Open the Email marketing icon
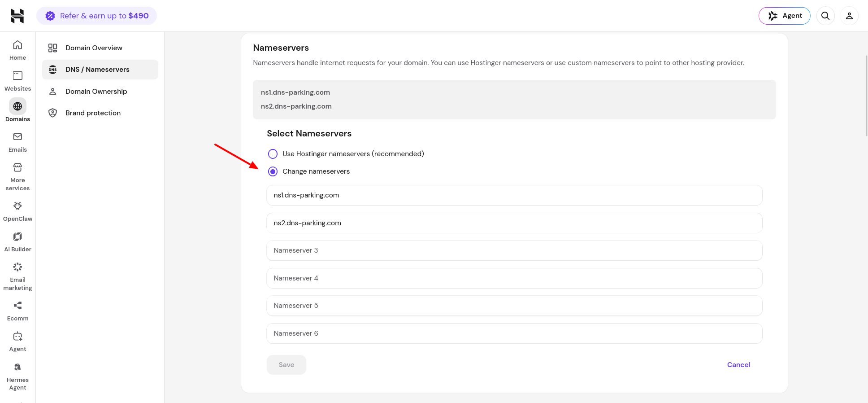The width and height of the screenshot is (868, 403). [17, 267]
